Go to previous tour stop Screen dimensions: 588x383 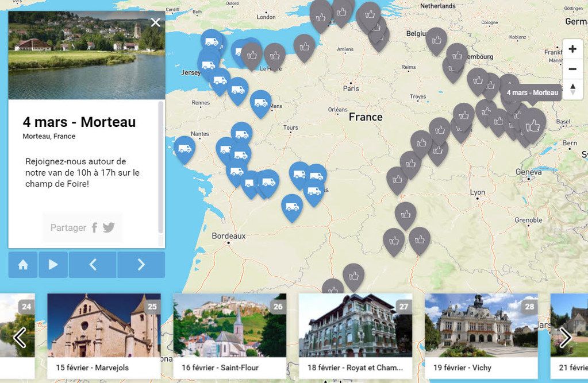[x=93, y=265]
